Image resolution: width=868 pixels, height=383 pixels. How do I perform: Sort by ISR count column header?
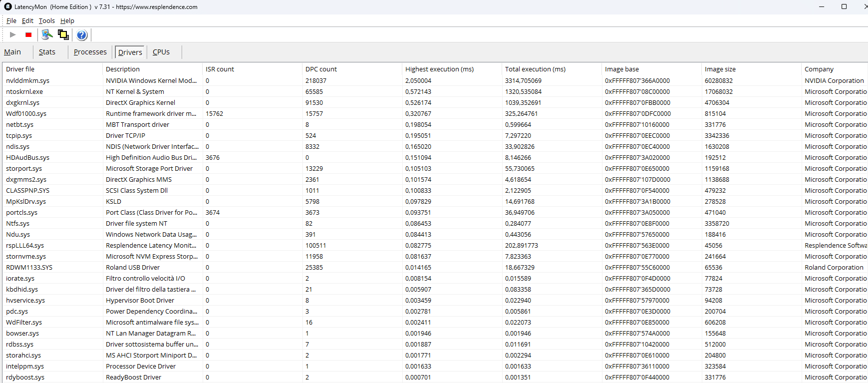pos(252,69)
